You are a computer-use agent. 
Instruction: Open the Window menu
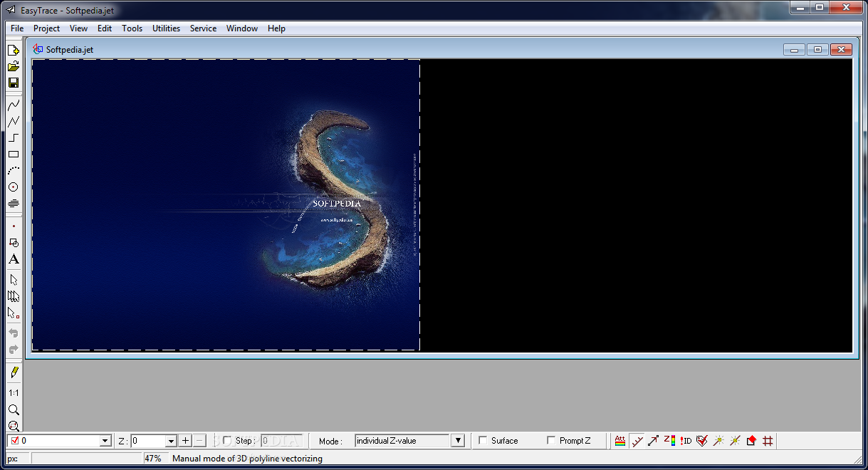click(x=242, y=28)
